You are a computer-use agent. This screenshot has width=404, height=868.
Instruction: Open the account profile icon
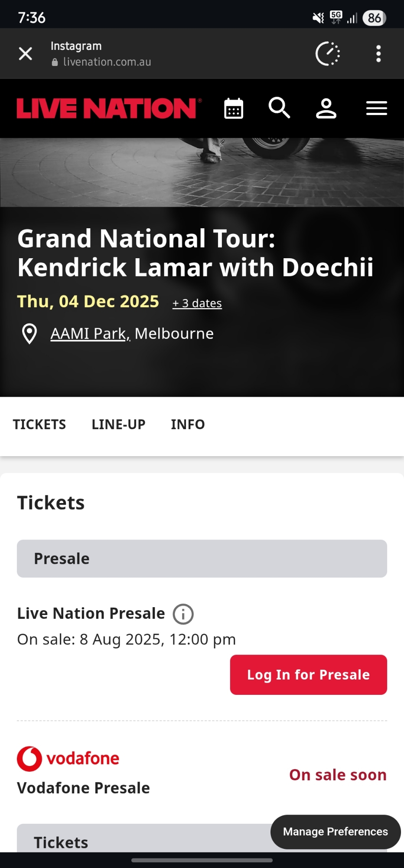(326, 108)
